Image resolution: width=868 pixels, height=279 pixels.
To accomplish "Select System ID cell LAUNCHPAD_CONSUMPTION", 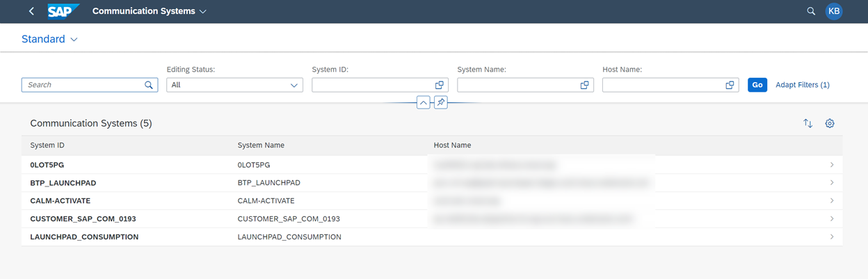I will [84, 237].
